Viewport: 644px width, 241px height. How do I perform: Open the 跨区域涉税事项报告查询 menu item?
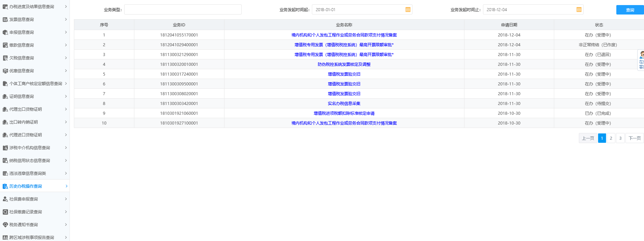click(x=35, y=237)
